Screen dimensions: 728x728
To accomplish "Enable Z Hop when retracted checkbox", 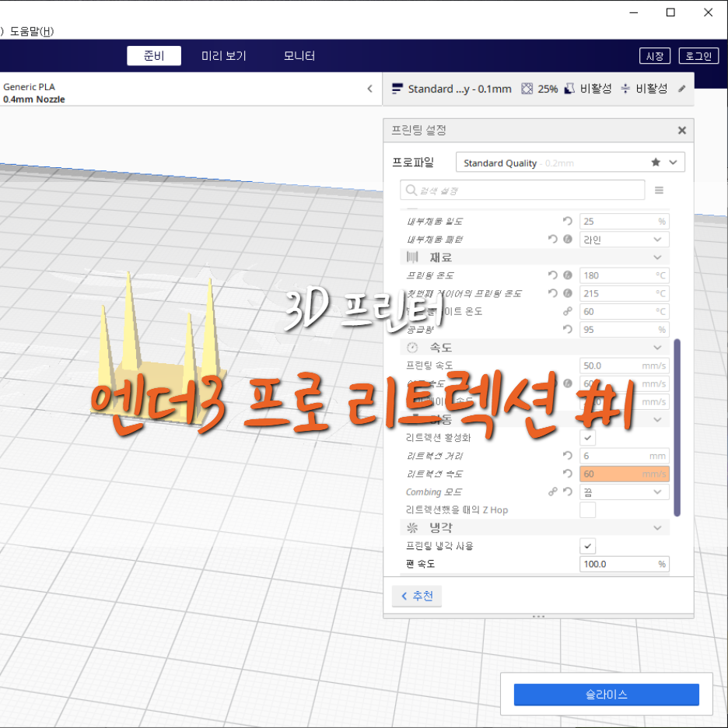I will click(x=587, y=509).
